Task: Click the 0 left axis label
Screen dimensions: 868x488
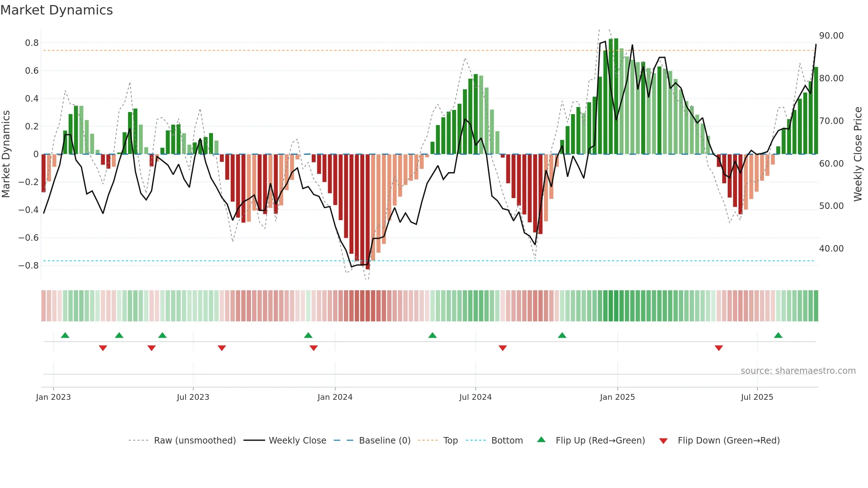Action: [x=36, y=154]
